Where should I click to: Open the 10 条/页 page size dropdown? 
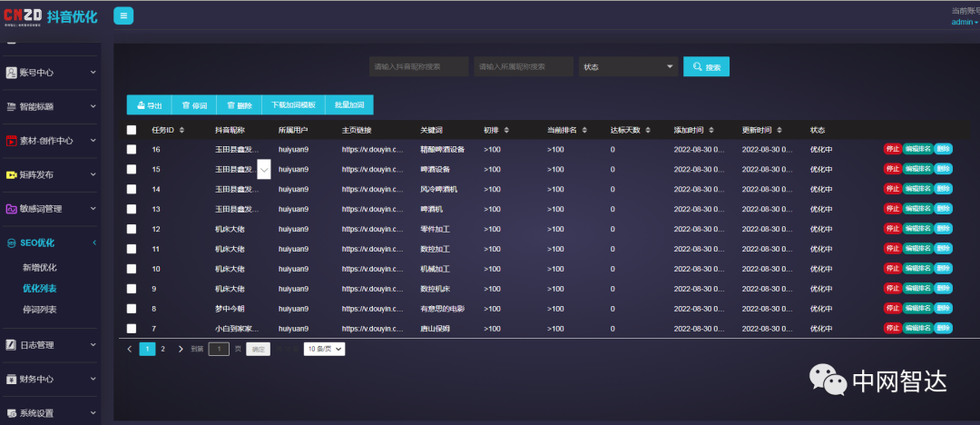(x=325, y=349)
